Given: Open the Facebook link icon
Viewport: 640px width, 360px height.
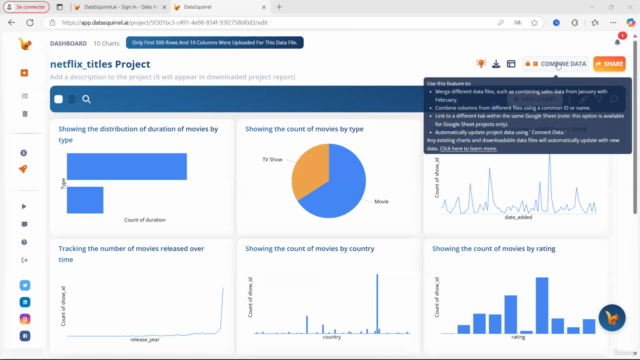Looking at the screenshot, I should tap(25, 336).
